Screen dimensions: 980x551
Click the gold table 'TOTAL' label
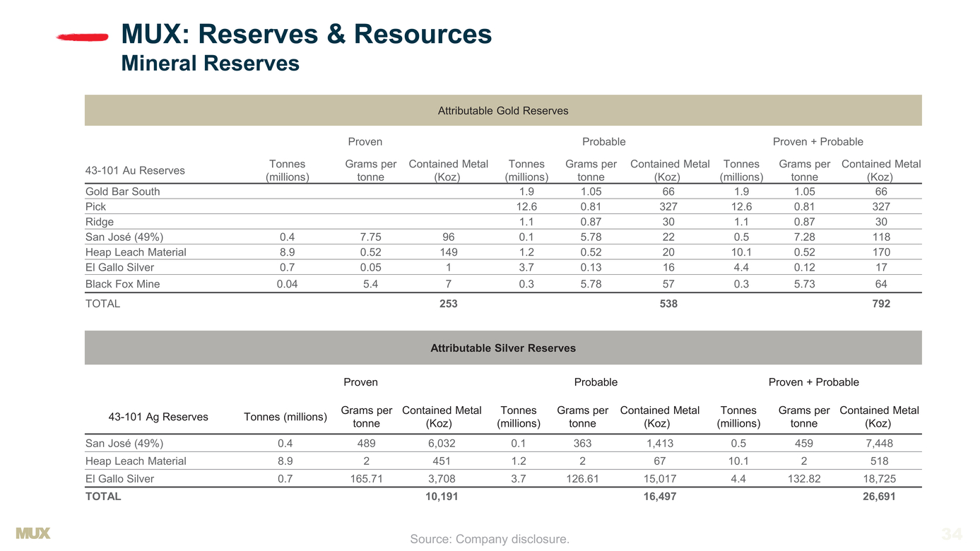102,304
